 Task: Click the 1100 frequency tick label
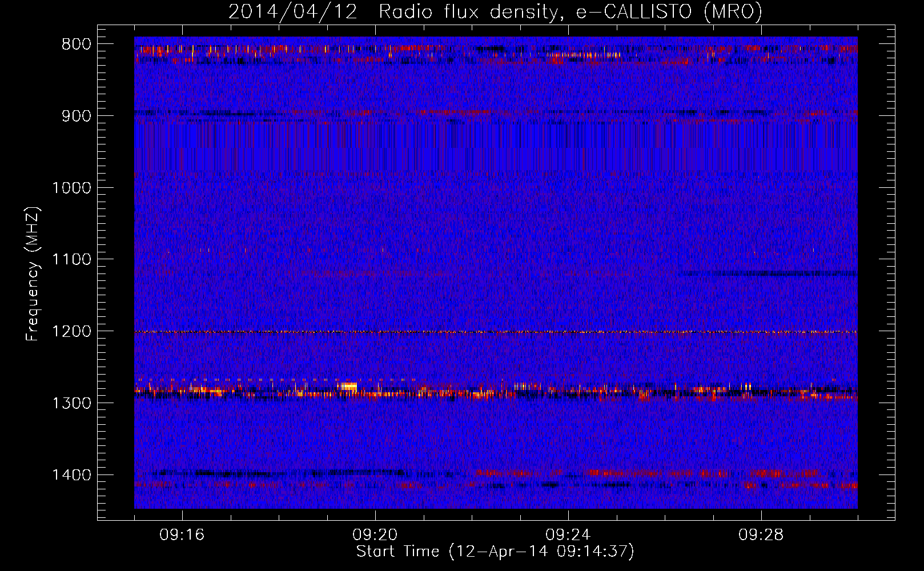(x=71, y=260)
